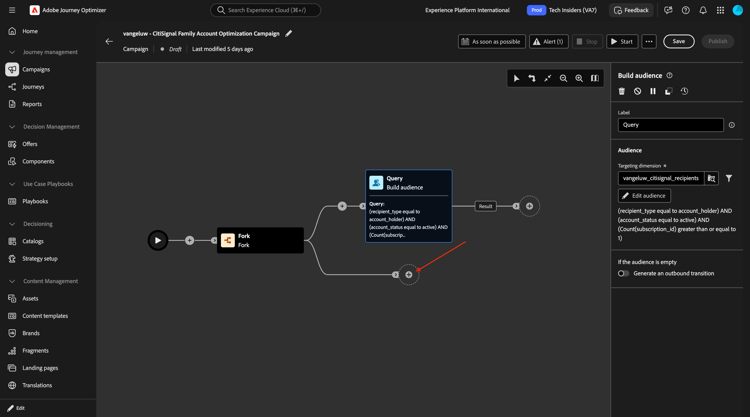Click the filter funnel icon
750x417 pixels.
(729, 178)
